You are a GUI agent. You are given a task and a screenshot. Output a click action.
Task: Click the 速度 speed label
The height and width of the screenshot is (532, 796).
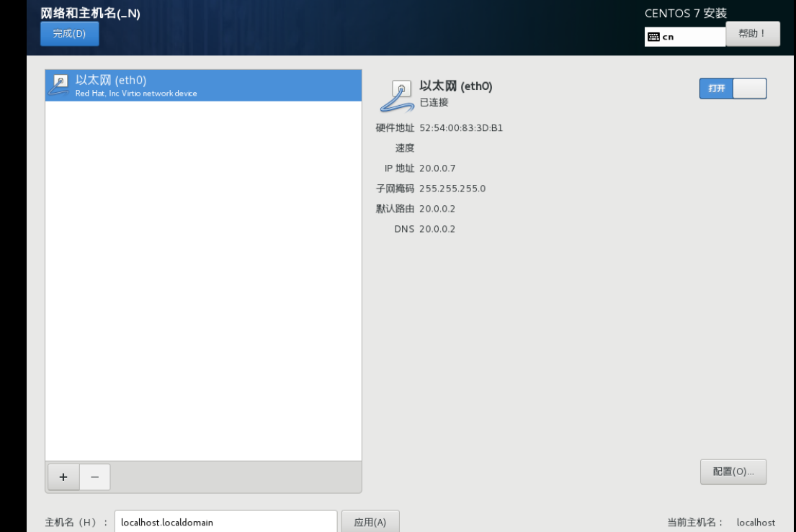[x=405, y=148]
